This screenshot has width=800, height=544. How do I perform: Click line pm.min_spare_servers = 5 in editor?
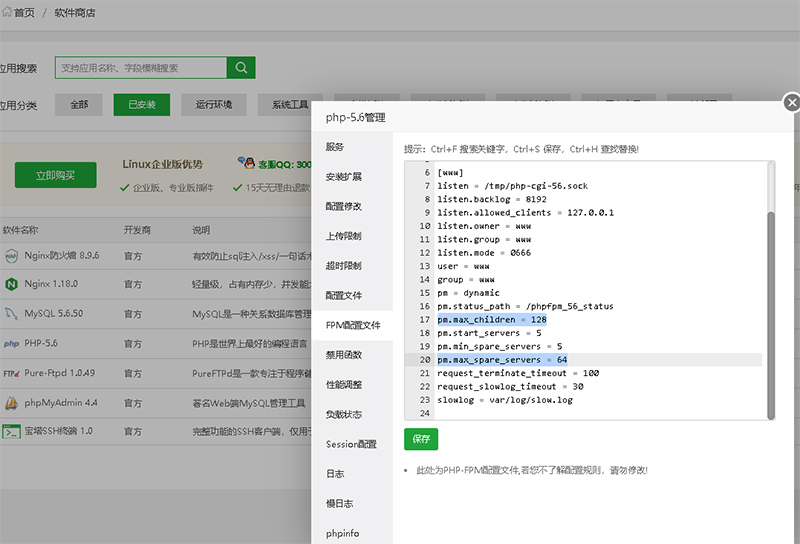[499, 346]
